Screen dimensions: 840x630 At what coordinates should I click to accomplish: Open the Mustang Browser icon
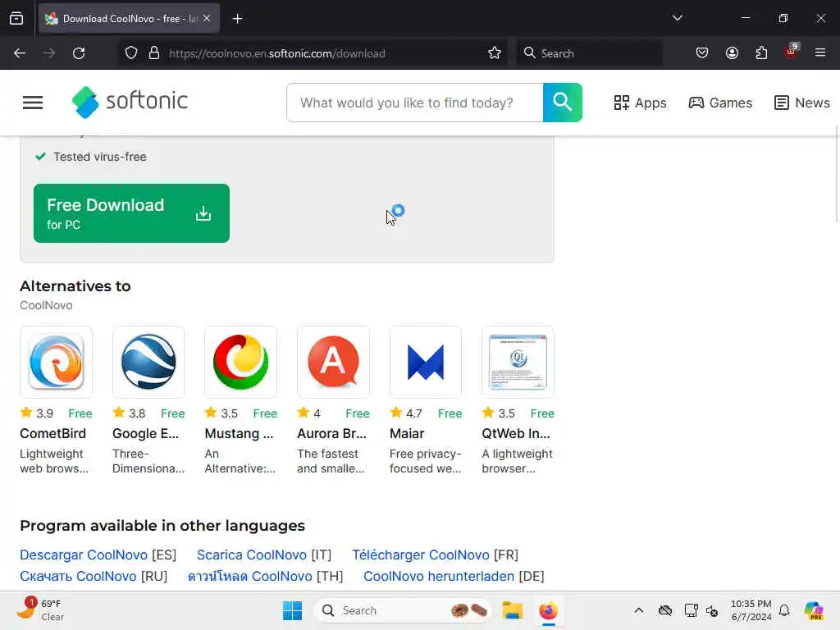click(240, 362)
